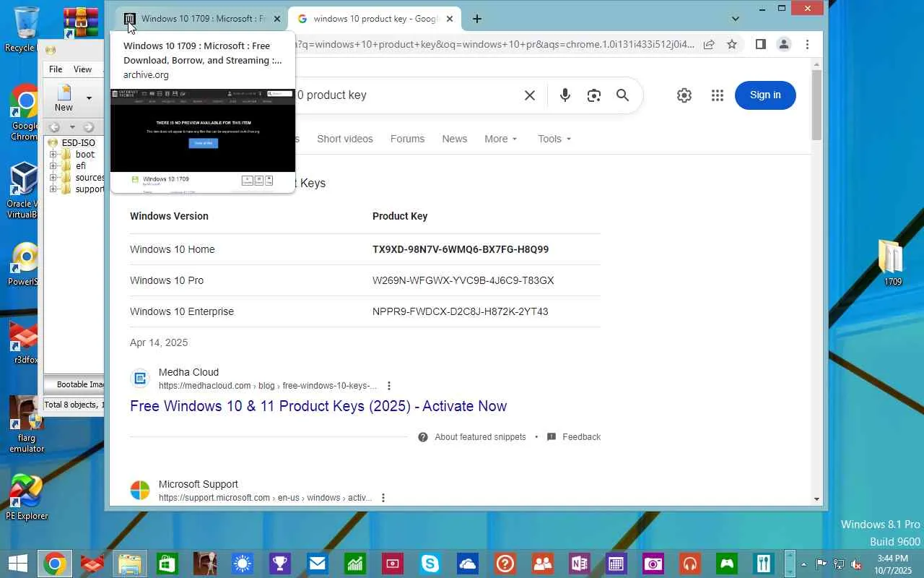
Task: Open Chrome profile avatar menu
Action: (783, 44)
